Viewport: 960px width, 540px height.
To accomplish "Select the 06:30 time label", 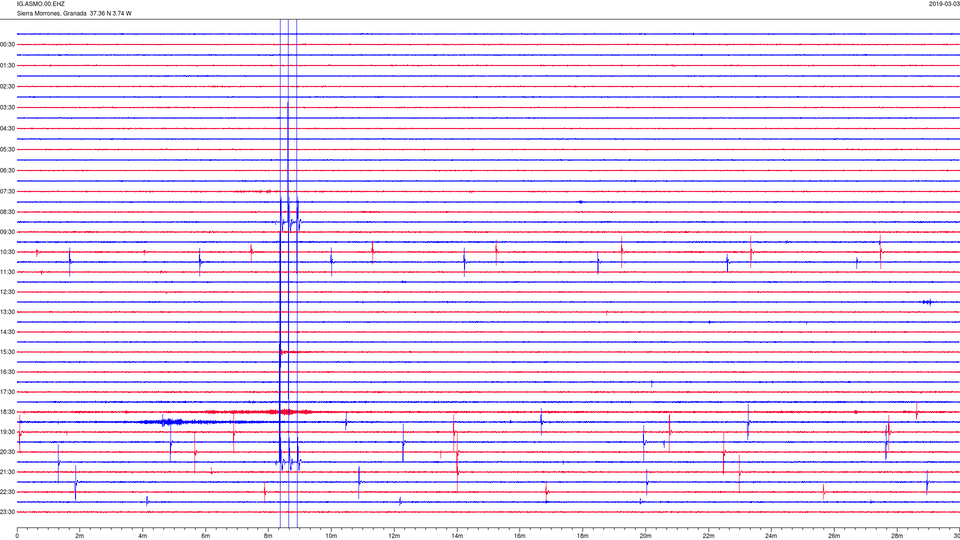I will [x=7, y=170].
